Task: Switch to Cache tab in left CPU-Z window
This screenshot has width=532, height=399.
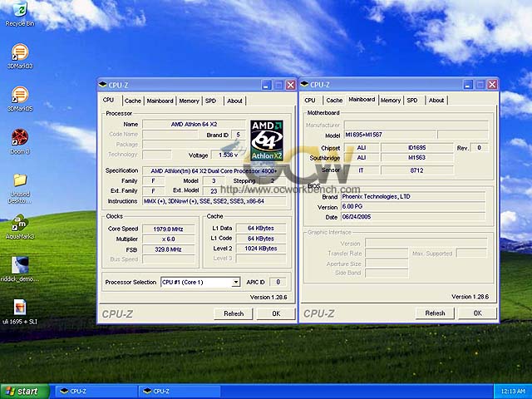Action: pyautogui.click(x=133, y=101)
